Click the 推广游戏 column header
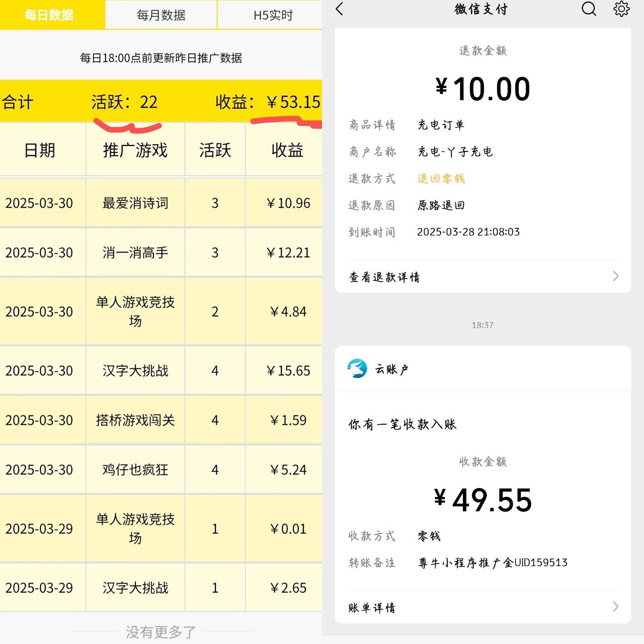Screen dimensions: 644x644 [x=135, y=150]
